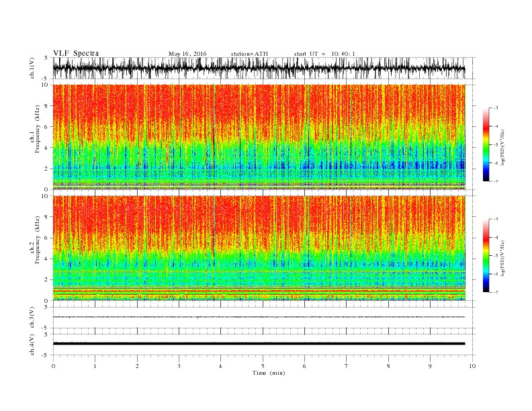Click the "4" tick on the time axis
This screenshot has height=411, width=532.
click(x=221, y=366)
